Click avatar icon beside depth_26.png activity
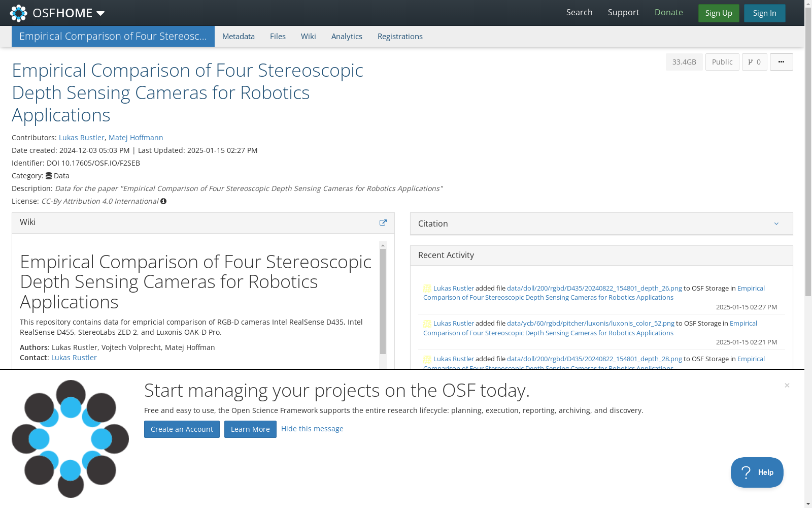The image size is (812, 508). (427, 289)
